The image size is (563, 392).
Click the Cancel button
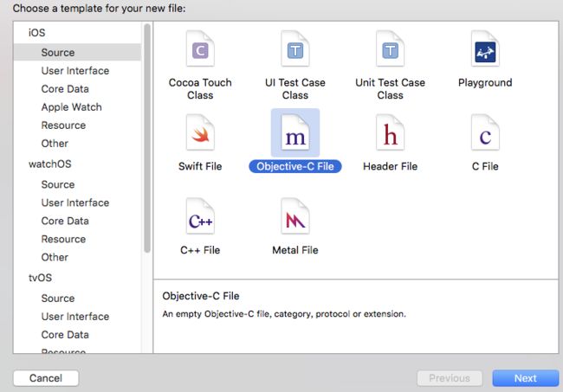[x=46, y=378]
